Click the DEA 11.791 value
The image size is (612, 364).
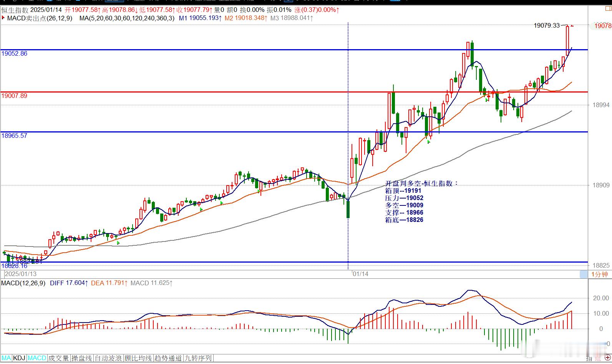(x=109, y=283)
